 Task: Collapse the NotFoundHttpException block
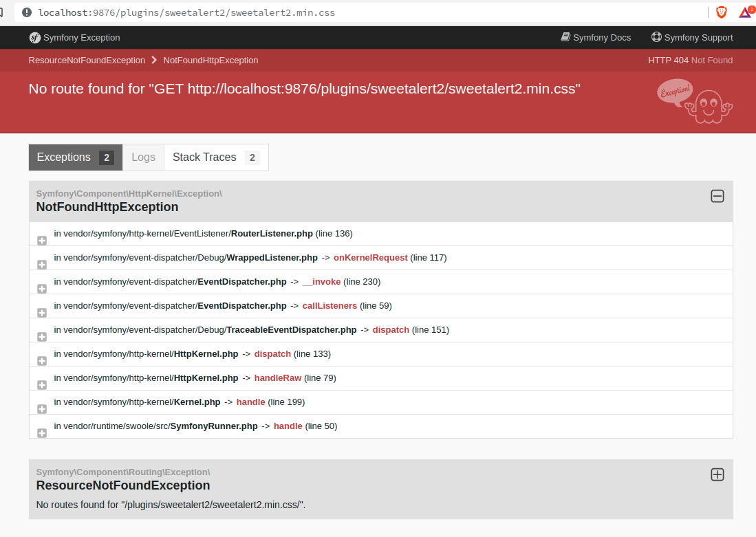(x=717, y=196)
